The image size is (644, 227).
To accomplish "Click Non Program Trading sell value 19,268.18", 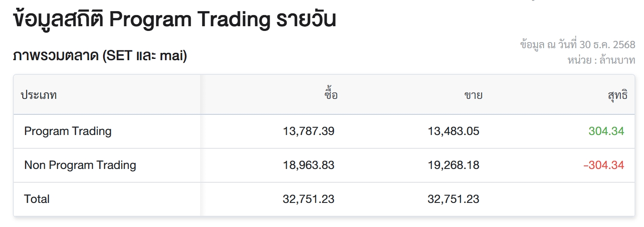I will point(453,165).
